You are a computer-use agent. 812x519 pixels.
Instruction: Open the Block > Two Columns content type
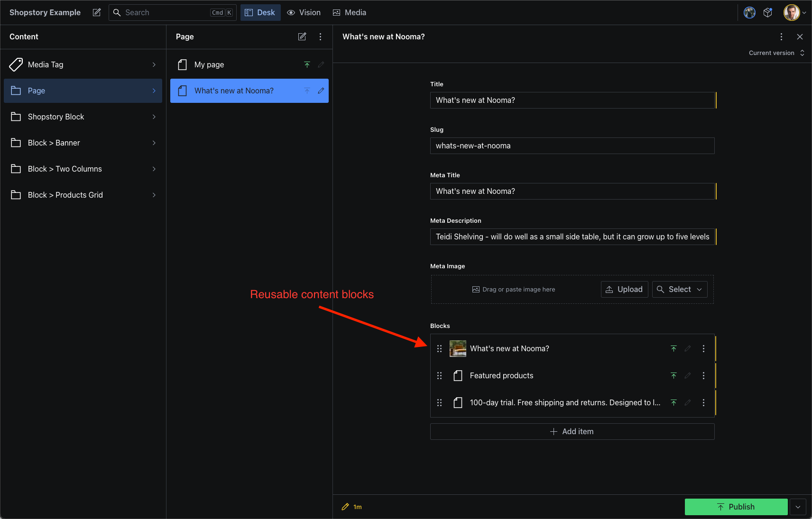pyautogui.click(x=83, y=169)
